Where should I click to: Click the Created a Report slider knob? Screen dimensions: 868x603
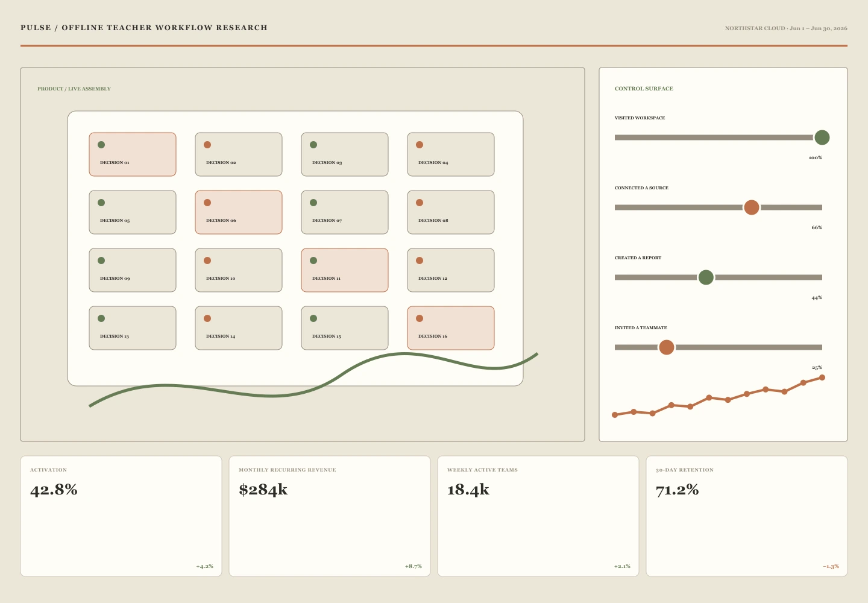click(706, 277)
